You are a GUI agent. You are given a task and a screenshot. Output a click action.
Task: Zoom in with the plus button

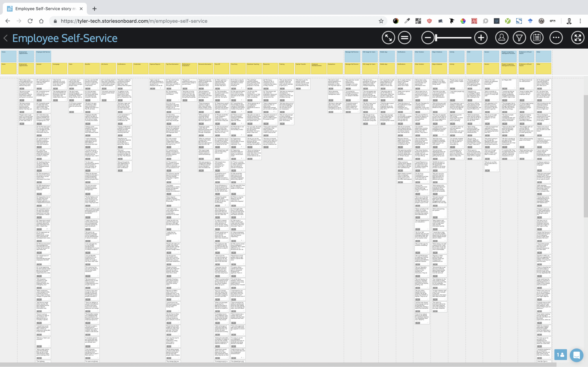point(481,38)
